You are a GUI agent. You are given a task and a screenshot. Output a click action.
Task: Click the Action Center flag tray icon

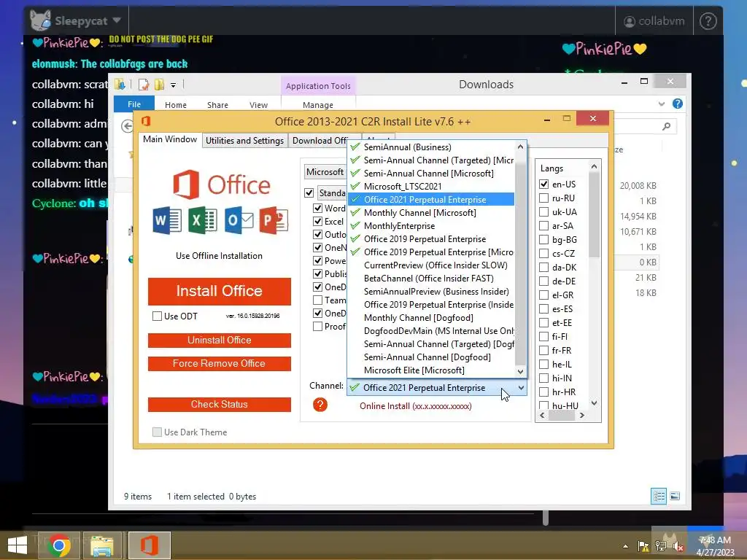[643, 547]
